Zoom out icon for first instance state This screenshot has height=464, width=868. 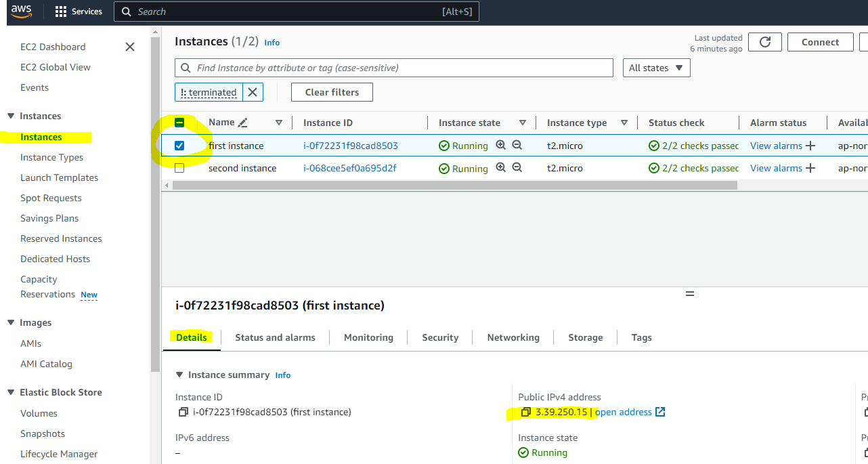pyautogui.click(x=517, y=145)
